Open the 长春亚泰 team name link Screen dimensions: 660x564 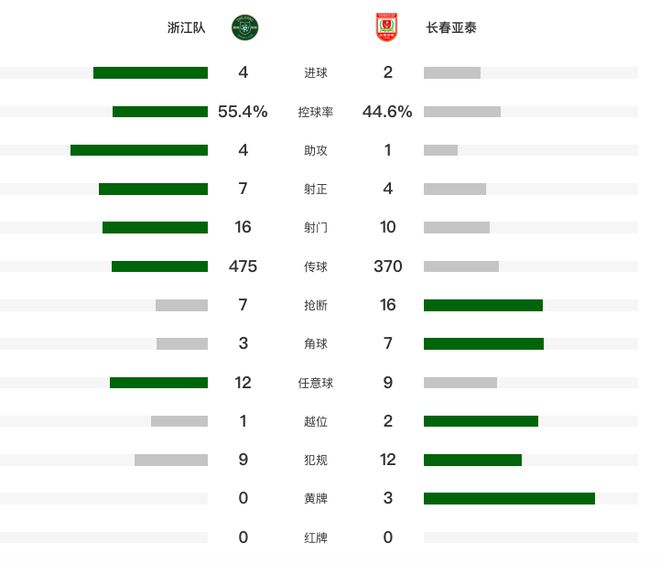coord(451,28)
